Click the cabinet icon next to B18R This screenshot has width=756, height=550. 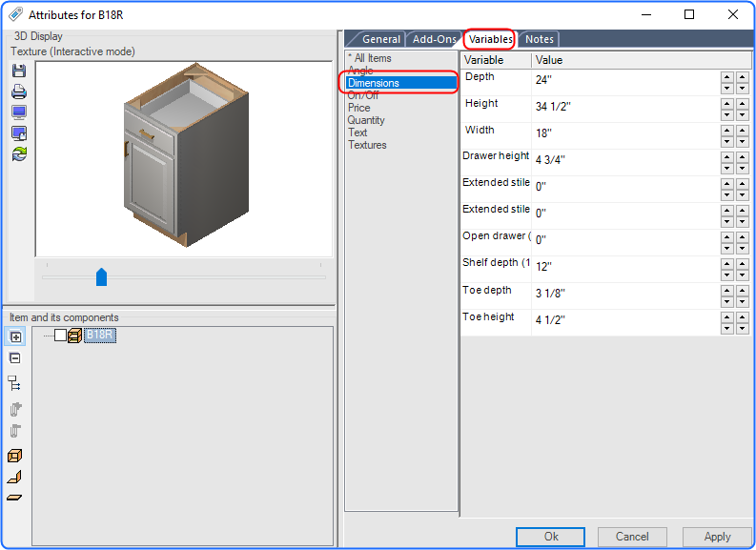tap(74, 336)
